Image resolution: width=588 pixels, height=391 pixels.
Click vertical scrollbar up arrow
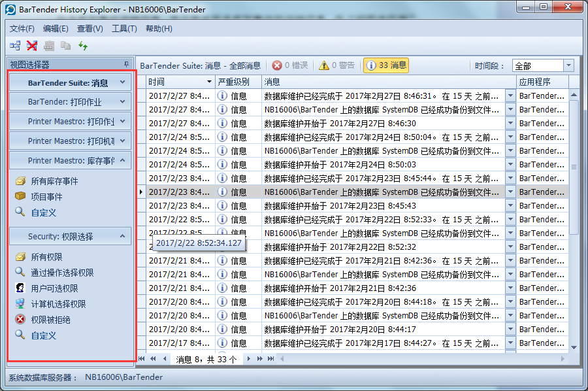574,95
